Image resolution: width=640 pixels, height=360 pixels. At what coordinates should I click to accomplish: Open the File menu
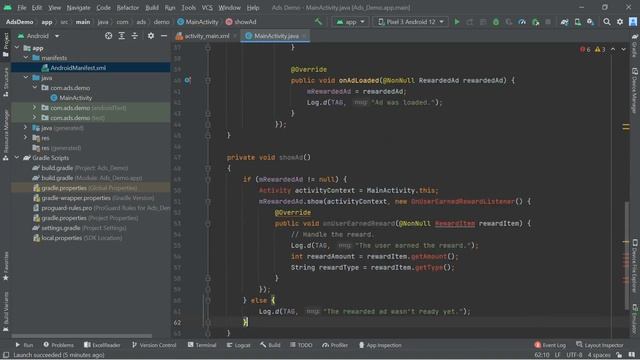point(22,8)
